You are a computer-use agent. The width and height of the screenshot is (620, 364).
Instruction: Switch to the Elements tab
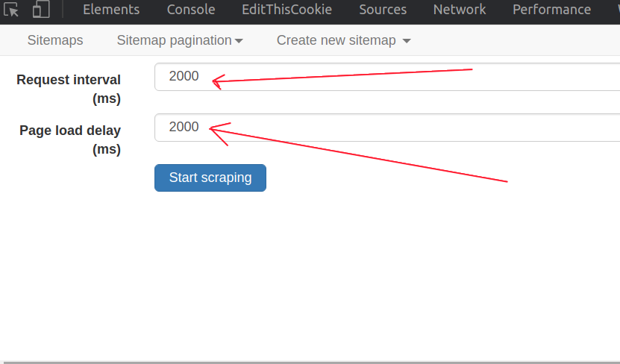[111, 10]
